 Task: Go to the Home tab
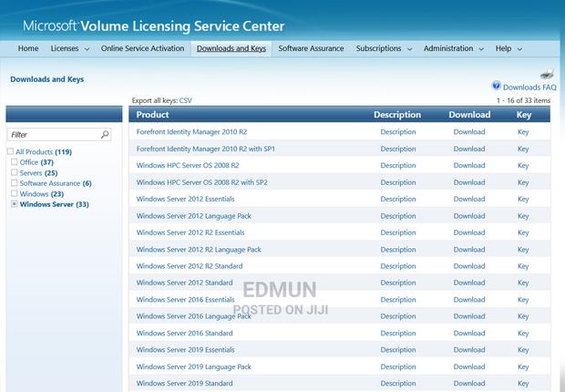point(28,48)
